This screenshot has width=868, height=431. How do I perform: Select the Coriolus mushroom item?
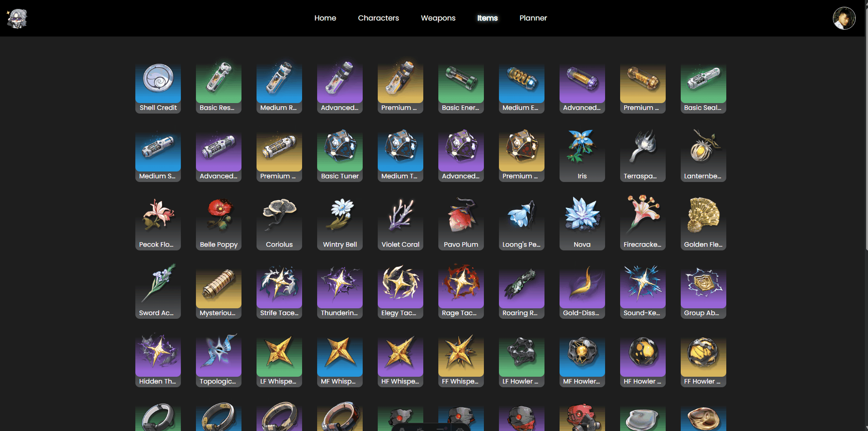(x=279, y=223)
